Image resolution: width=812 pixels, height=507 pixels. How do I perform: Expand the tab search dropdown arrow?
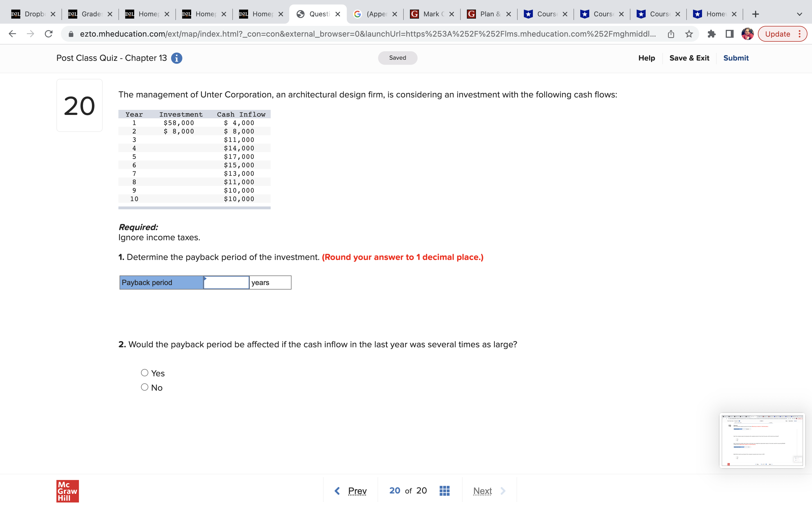[799, 14]
